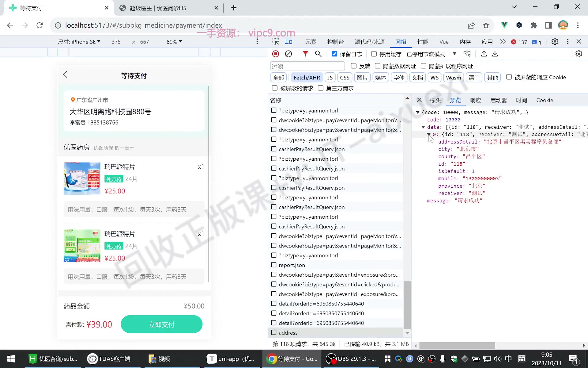Check blocked response cookies checkbox

509,77
